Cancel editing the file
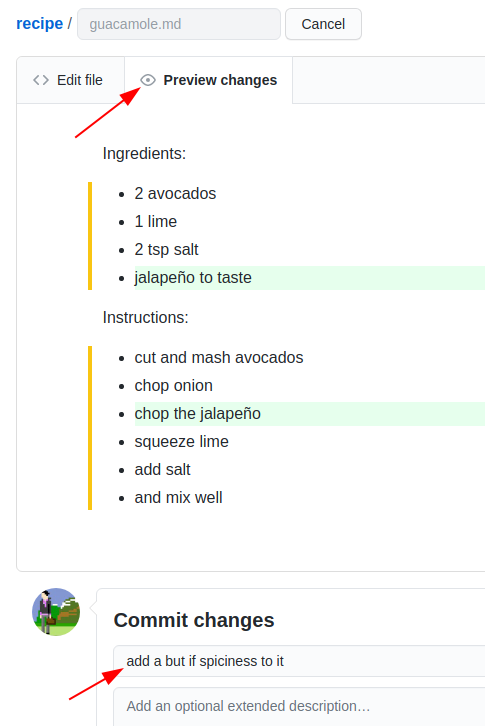 click(323, 24)
